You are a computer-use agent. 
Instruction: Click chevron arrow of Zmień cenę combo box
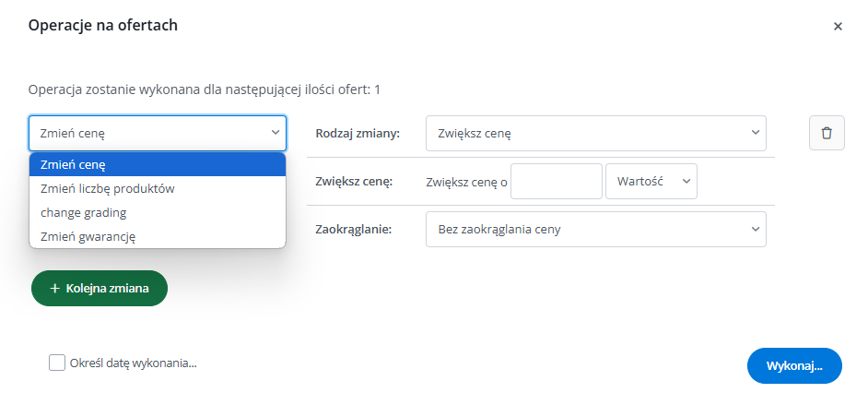point(276,133)
